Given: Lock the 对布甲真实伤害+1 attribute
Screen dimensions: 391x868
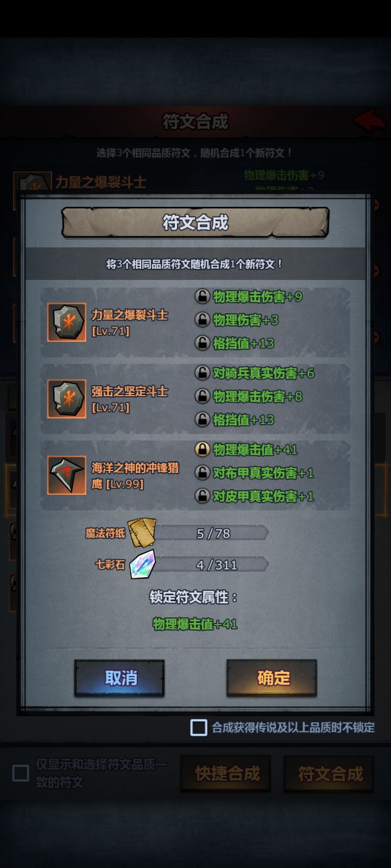Looking at the screenshot, I should pyautogui.click(x=203, y=473).
